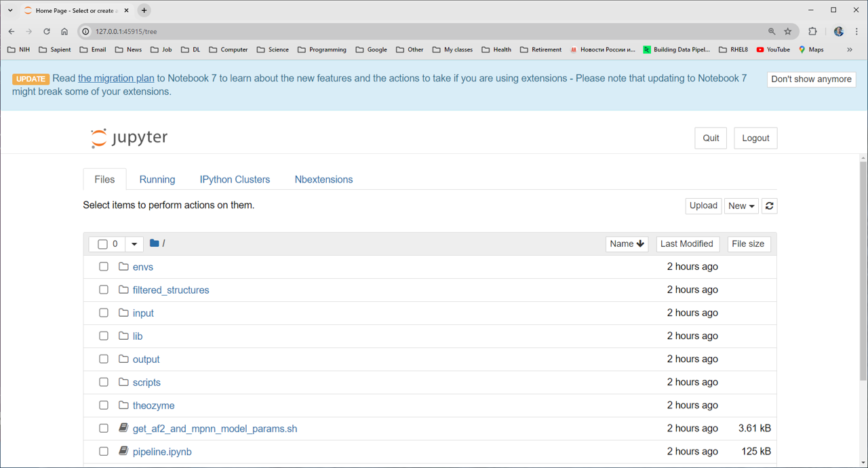Check the lib folder checkbox
The image size is (868, 468).
pyautogui.click(x=104, y=336)
